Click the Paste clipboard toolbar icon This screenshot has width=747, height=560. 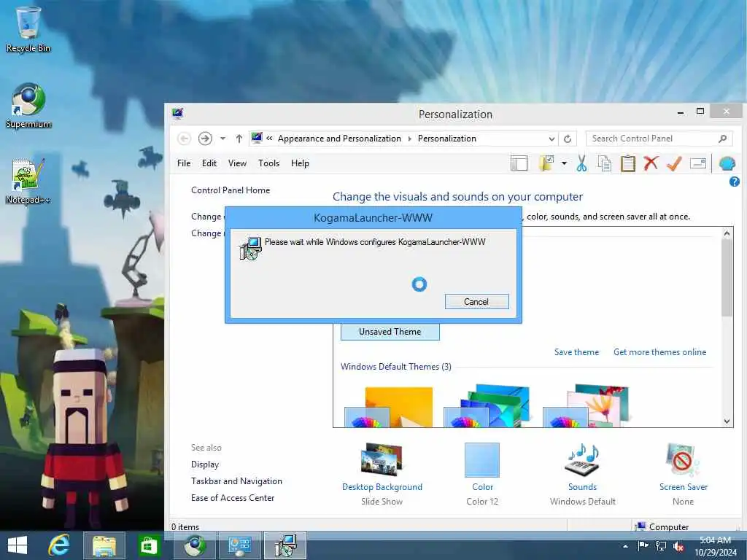628,163
